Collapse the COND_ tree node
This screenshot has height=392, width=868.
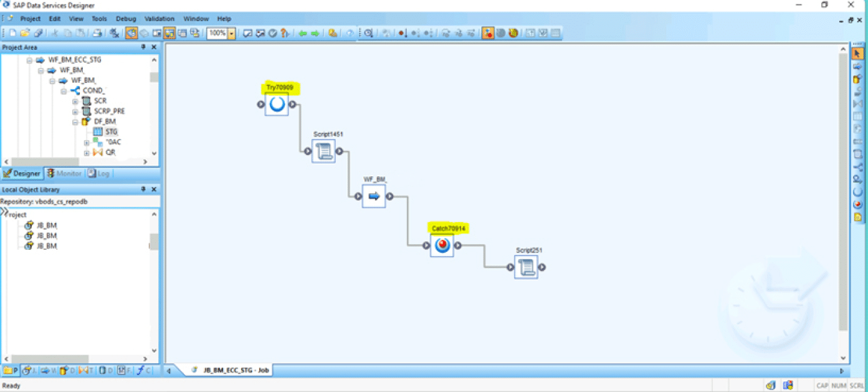64,90
